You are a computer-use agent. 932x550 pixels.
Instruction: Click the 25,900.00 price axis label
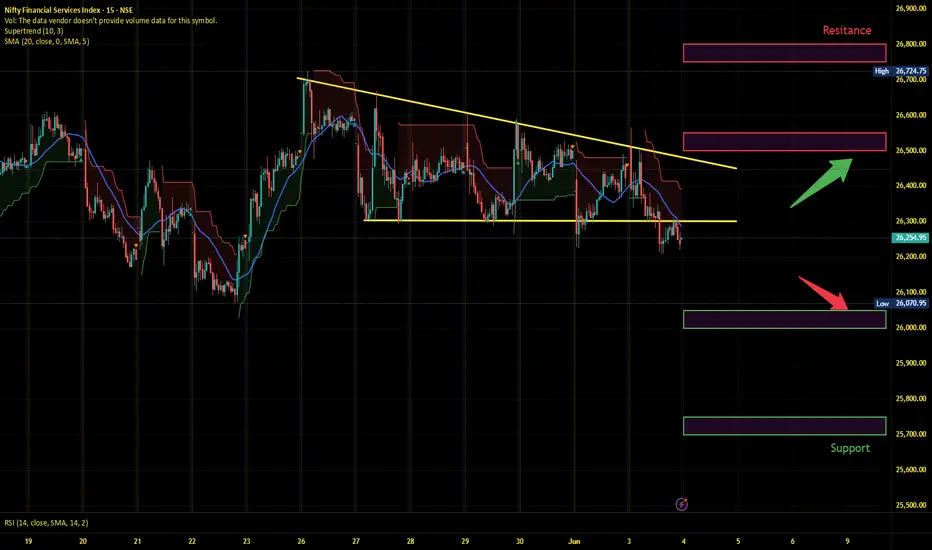911,363
